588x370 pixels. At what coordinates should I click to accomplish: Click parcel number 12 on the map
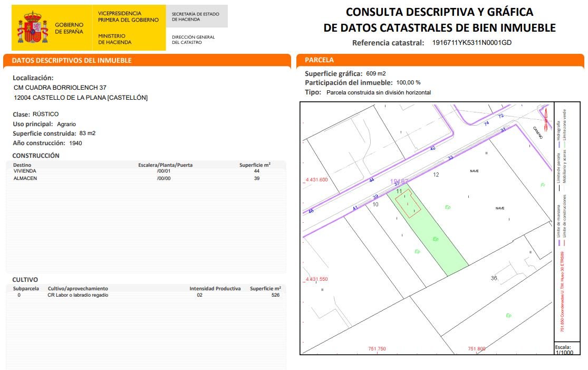tap(436, 174)
